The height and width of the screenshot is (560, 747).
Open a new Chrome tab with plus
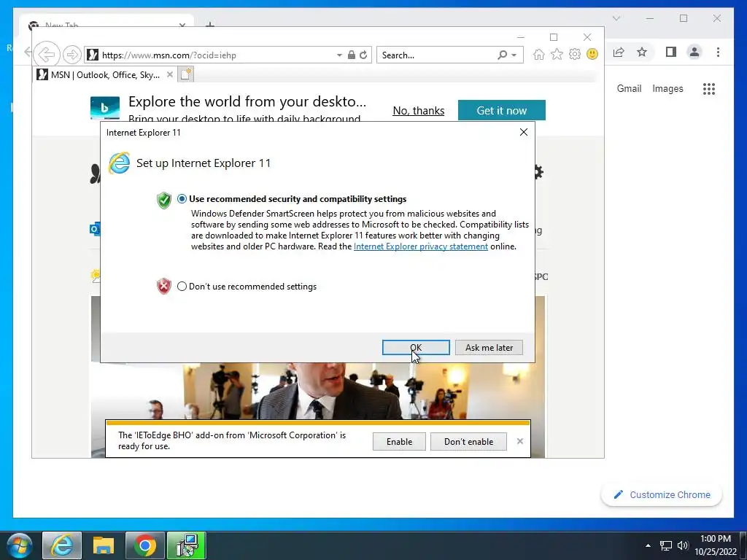tap(209, 23)
